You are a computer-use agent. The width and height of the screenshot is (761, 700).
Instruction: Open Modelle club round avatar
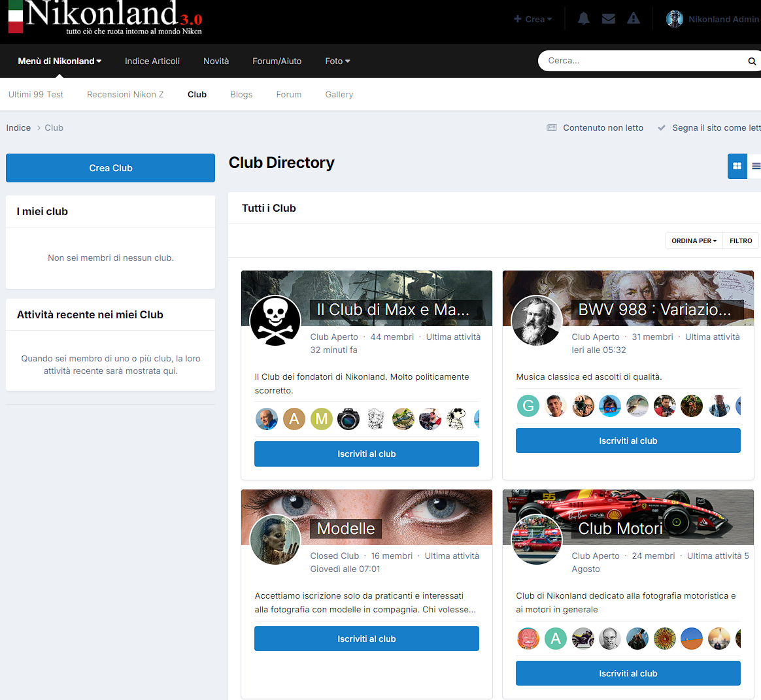click(275, 539)
